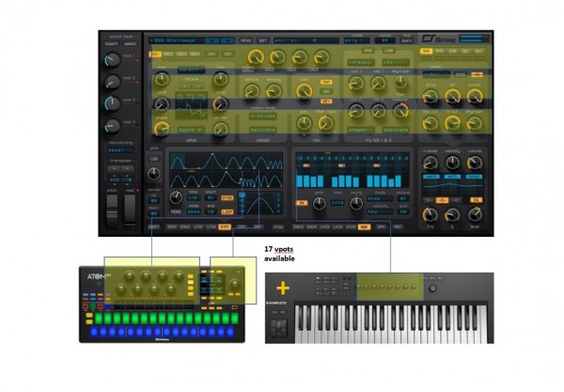Click the master volume knob
This screenshot has width=564, height=392.
475,163
